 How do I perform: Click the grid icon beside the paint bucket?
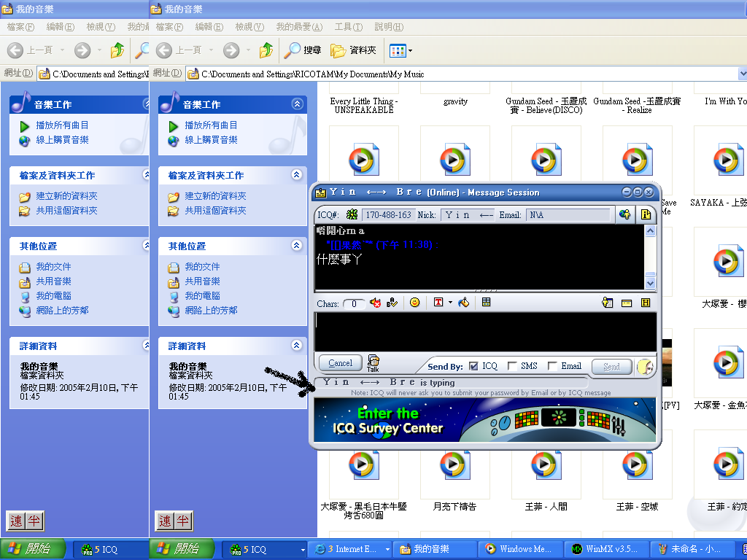[x=486, y=303]
